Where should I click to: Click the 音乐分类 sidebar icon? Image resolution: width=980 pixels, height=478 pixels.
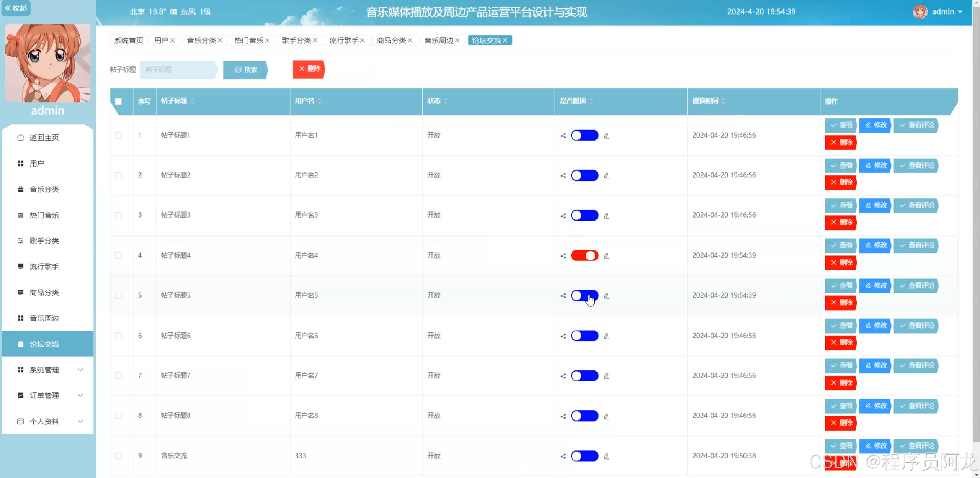coord(21,189)
